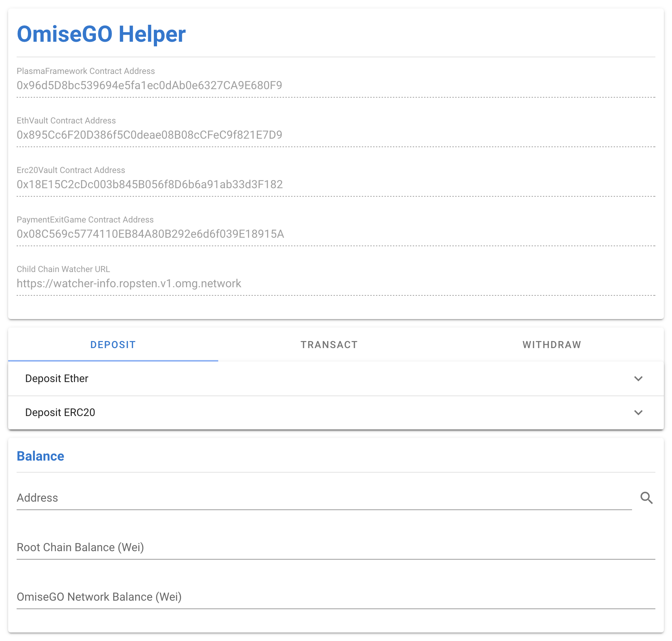Click the Deposit Ether row label
Image resolution: width=672 pixels, height=641 pixels.
pos(57,379)
